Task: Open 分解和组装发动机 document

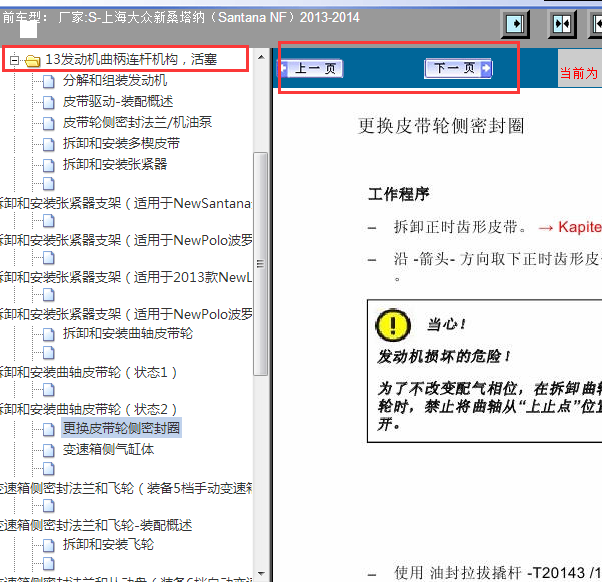Action: click(115, 80)
